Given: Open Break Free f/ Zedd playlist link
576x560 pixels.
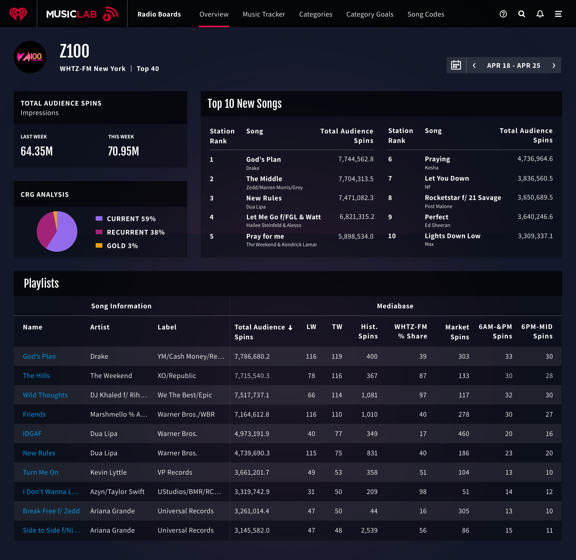Looking at the screenshot, I should (x=51, y=511).
